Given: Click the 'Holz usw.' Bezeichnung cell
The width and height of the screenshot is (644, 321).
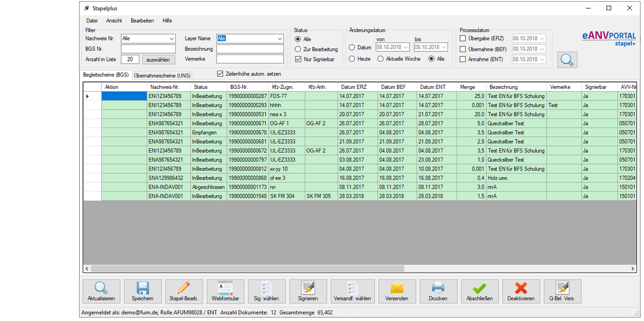Looking at the screenshot, I should click(x=517, y=178).
